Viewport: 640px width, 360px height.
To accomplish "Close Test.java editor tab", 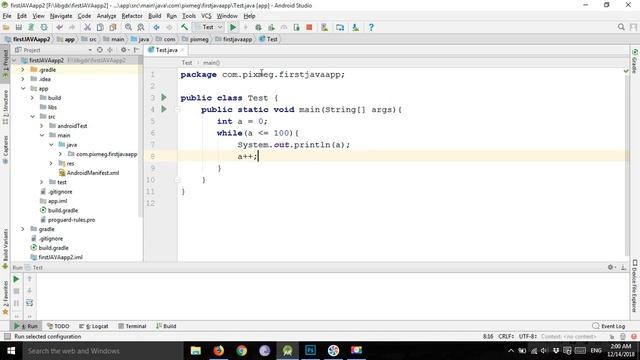I will [x=182, y=50].
